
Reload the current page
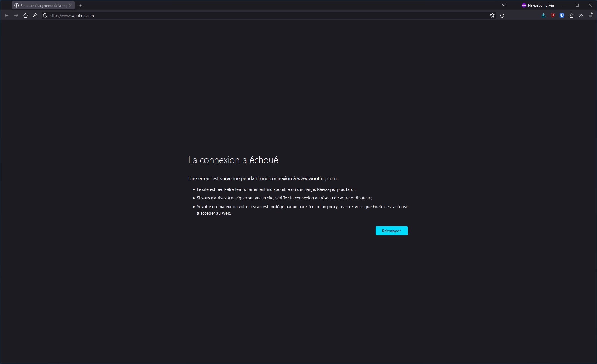502,16
